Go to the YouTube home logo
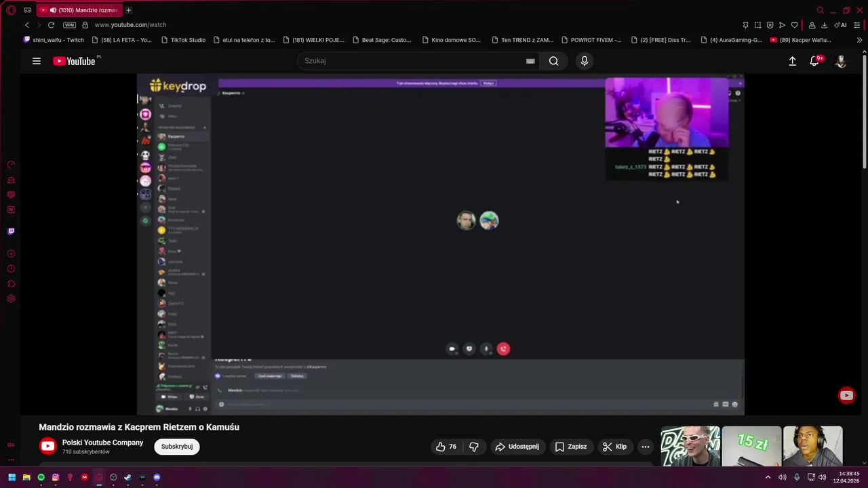 pos(75,61)
